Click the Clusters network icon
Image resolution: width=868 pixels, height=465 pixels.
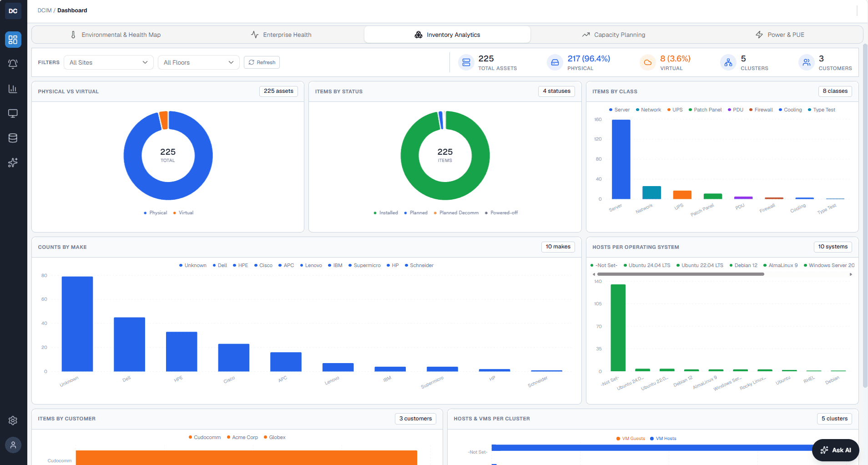(728, 63)
